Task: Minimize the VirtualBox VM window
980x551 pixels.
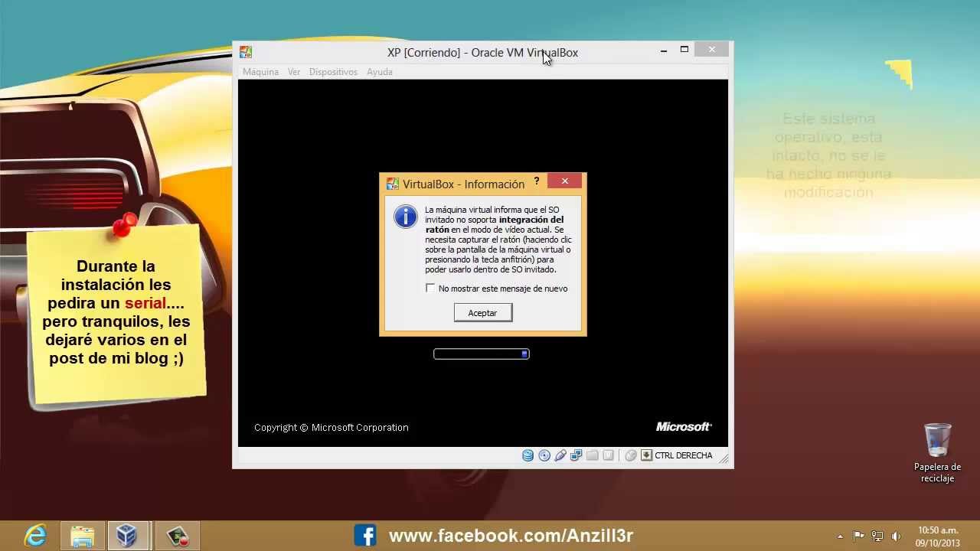Action: (x=664, y=51)
